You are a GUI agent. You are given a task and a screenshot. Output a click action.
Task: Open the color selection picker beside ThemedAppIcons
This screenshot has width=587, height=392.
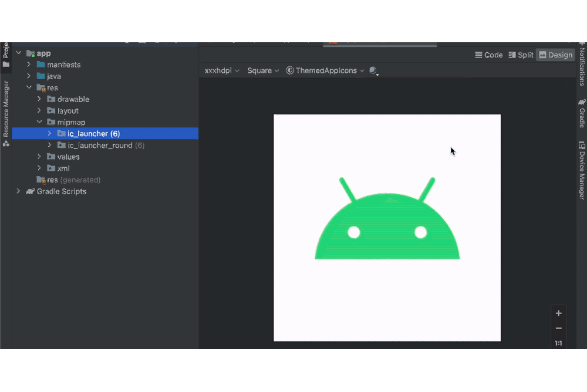tap(374, 70)
